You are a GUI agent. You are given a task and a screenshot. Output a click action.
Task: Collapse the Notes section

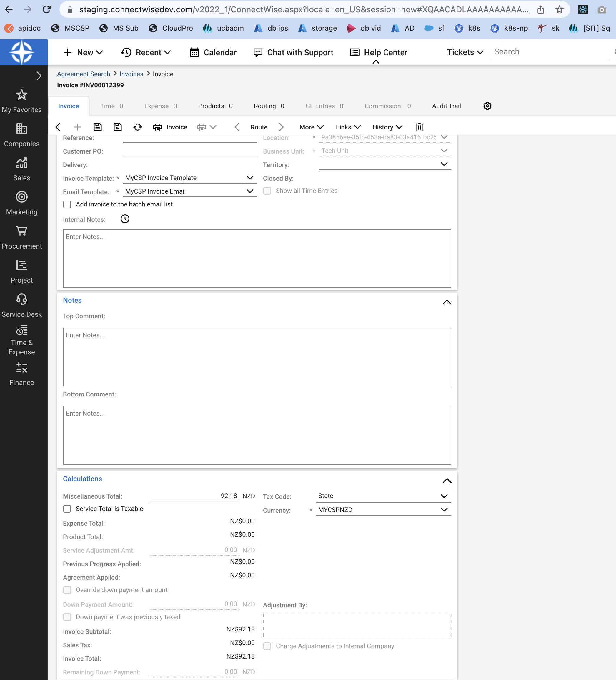pos(447,302)
